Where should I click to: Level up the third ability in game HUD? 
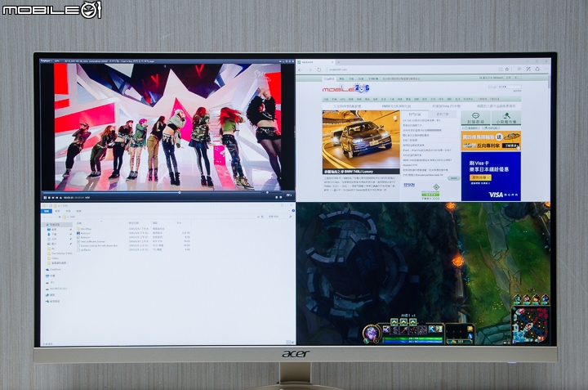click(x=413, y=322)
